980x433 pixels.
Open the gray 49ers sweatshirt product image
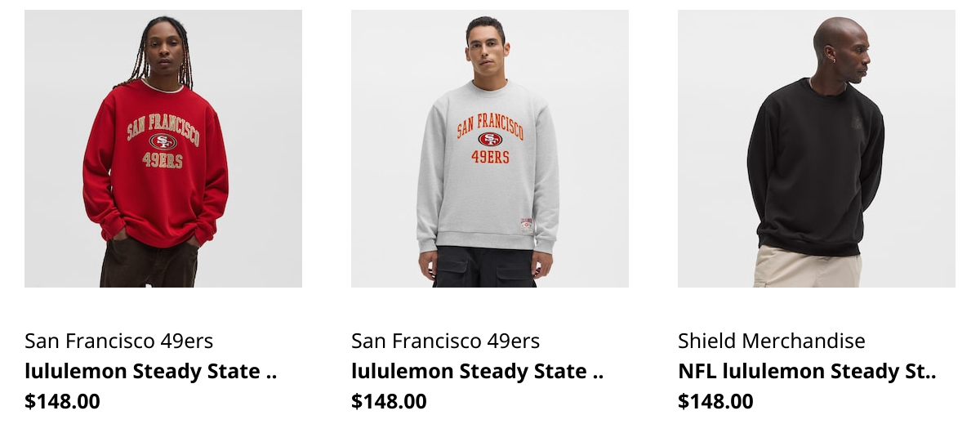tap(490, 149)
